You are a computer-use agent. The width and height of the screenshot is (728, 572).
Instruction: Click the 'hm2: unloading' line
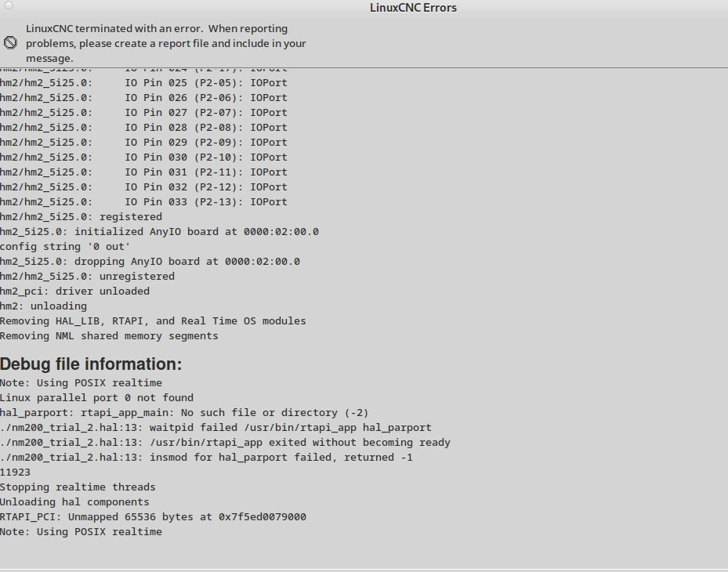point(44,306)
